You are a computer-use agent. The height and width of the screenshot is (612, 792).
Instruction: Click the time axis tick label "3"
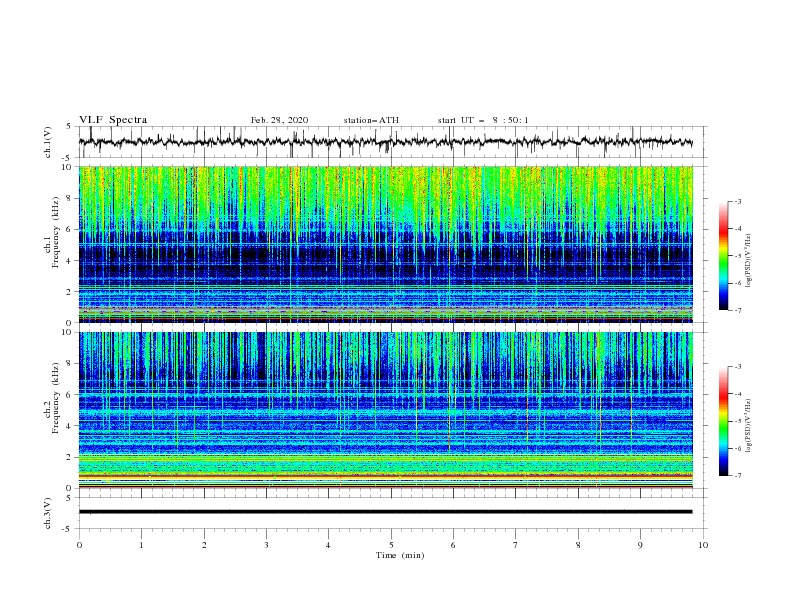266,545
